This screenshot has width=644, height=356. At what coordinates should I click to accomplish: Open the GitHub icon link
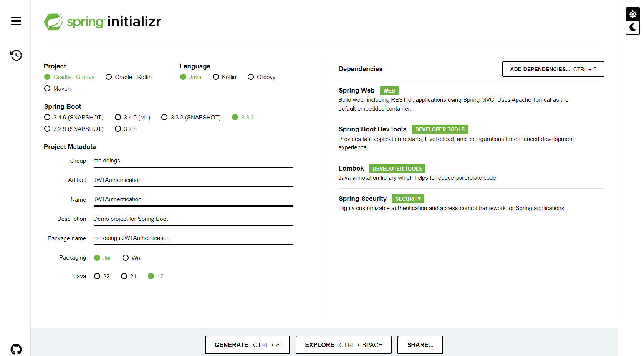point(16,349)
